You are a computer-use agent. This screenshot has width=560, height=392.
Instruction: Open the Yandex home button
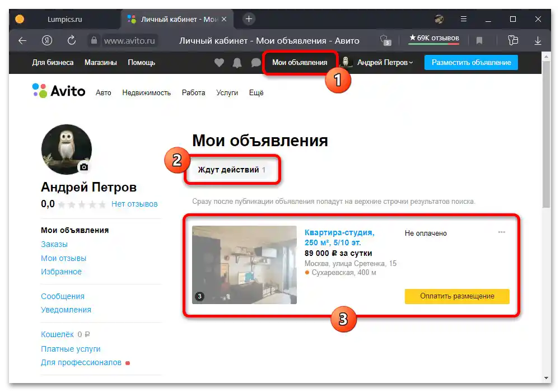pyautogui.click(x=47, y=40)
